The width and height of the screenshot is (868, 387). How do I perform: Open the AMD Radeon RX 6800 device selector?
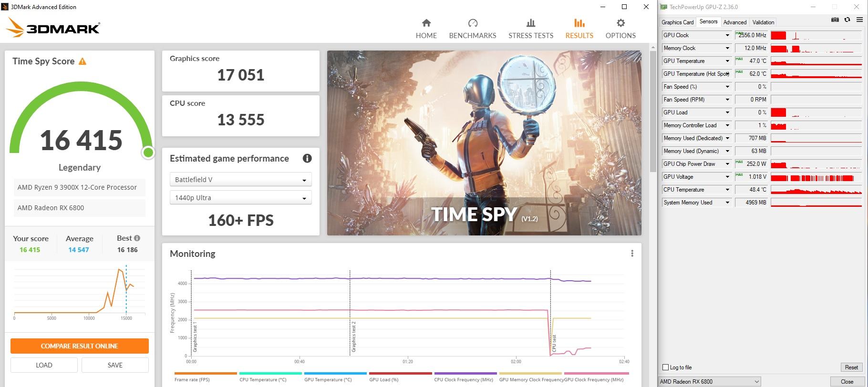click(710, 381)
